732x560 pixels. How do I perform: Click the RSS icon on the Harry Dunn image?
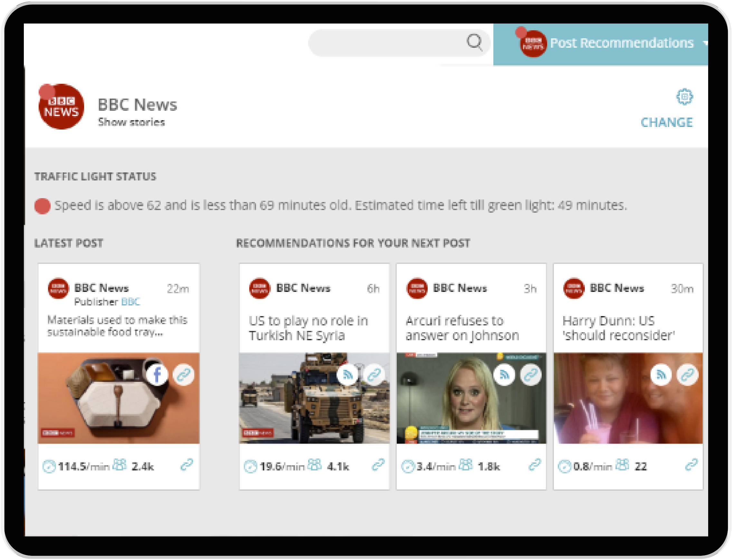pos(661,375)
